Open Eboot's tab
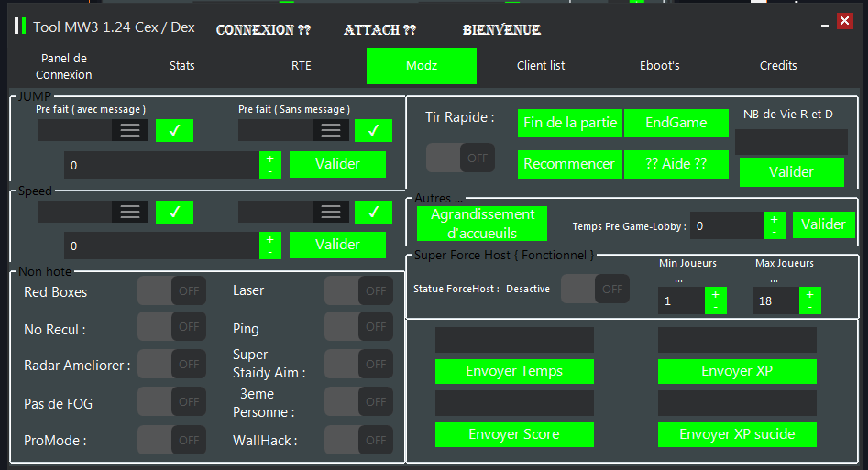 click(x=660, y=66)
